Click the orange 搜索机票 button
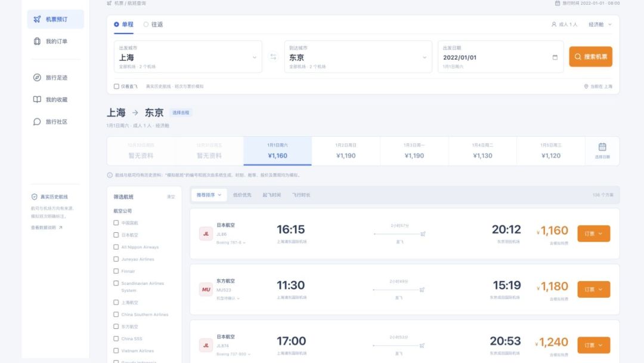Viewport: 644px width, 363px height. (590, 57)
